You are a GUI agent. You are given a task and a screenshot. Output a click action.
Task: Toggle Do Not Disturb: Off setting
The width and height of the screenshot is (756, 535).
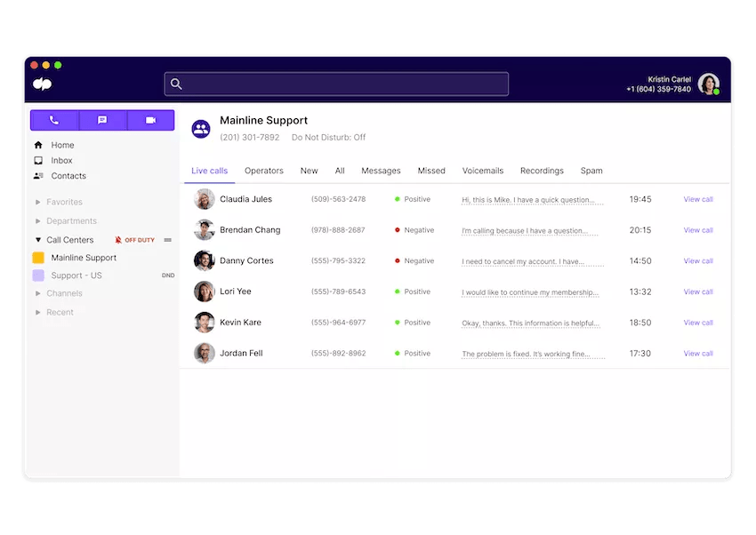coord(328,137)
